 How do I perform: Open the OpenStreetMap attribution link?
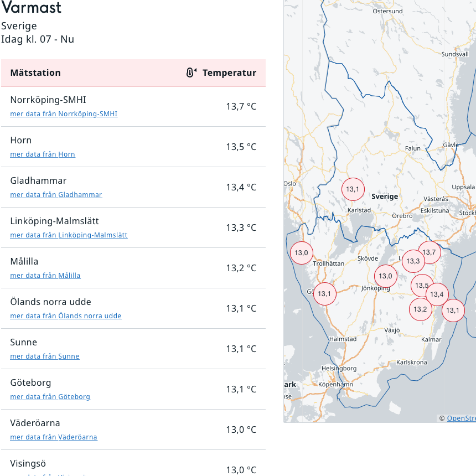461,418
